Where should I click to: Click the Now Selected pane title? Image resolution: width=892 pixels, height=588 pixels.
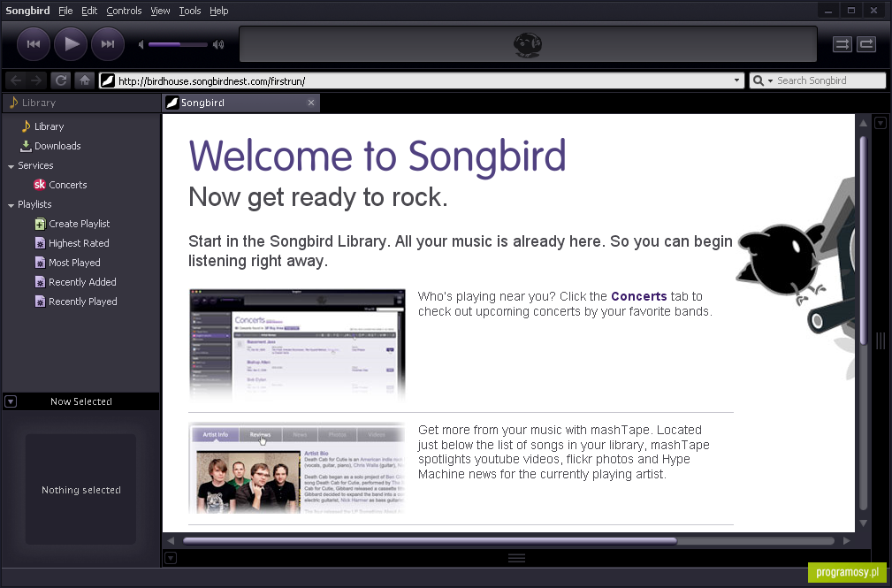pos(80,401)
